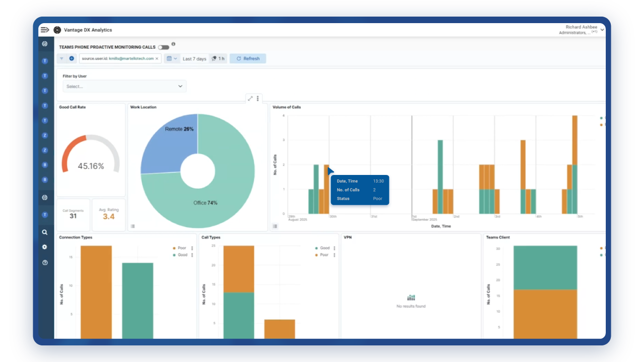Open the calendar quick date menu
The image size is (644, 362).
pos(172,59)
